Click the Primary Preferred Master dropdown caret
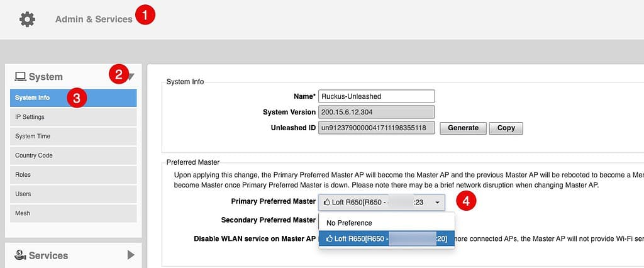Screen dimensions: 644x268 click(x=438, y=203)
